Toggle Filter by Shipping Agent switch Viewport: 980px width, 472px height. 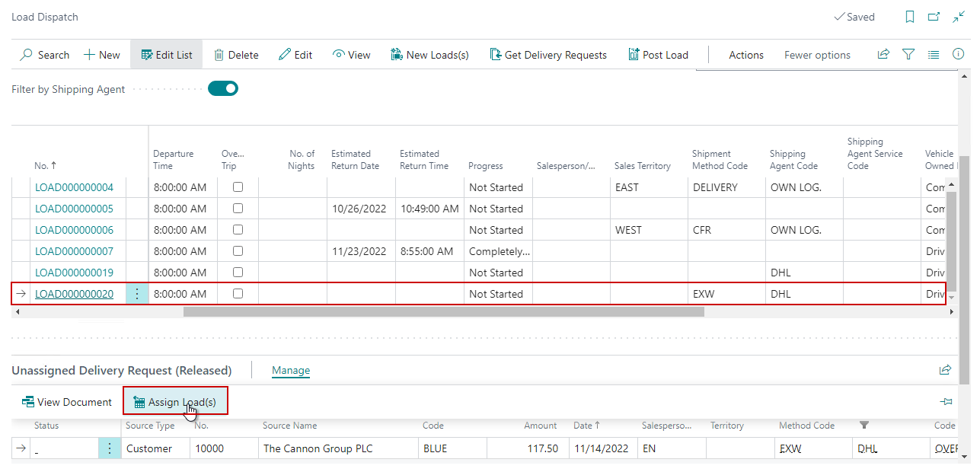(223, 88)
